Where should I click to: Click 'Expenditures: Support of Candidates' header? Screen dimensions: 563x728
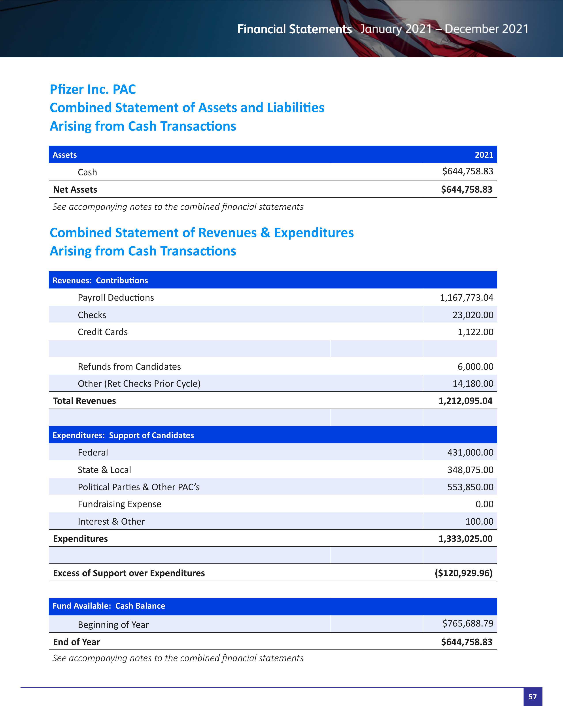[123, 435]
